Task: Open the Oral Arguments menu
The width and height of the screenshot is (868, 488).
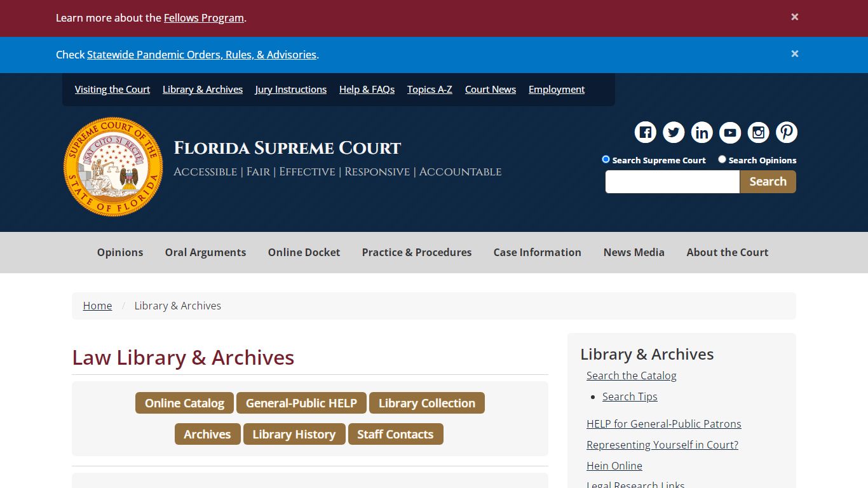Action: pyautogui.click(x=205, y=252)
